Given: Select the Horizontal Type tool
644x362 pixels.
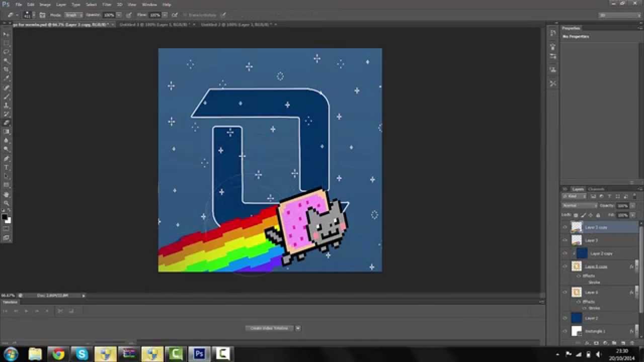Looking at the screenshot, I should click(7, 167).
